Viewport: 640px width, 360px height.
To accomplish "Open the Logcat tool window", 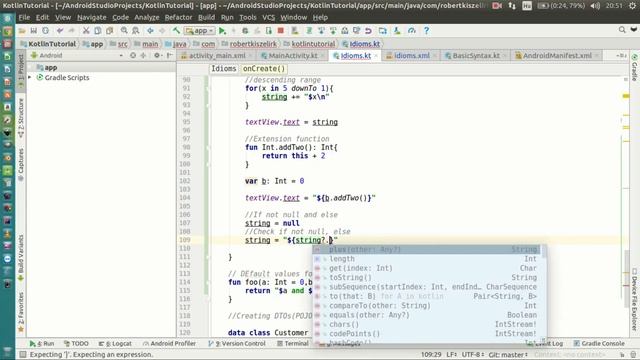I will tap(115, 344).
